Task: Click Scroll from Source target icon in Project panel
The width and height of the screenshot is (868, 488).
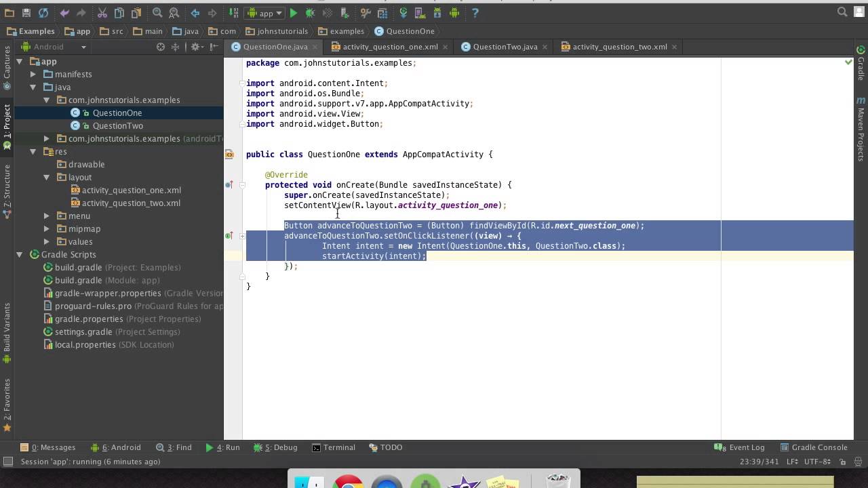Action: point(161,47)
